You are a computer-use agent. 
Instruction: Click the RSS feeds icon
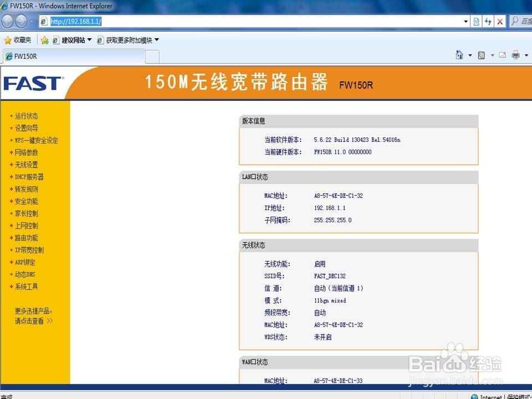pyautogui.click(x=481, y=55)
